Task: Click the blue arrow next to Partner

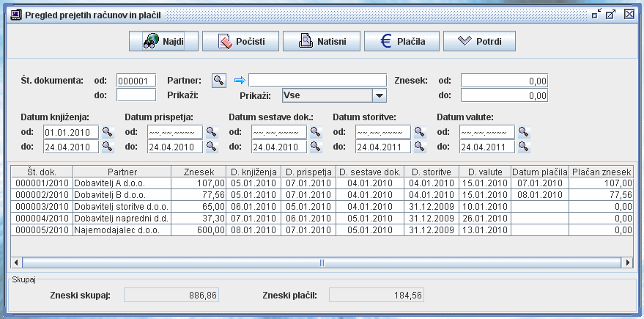Action: [x=239, y=80]
